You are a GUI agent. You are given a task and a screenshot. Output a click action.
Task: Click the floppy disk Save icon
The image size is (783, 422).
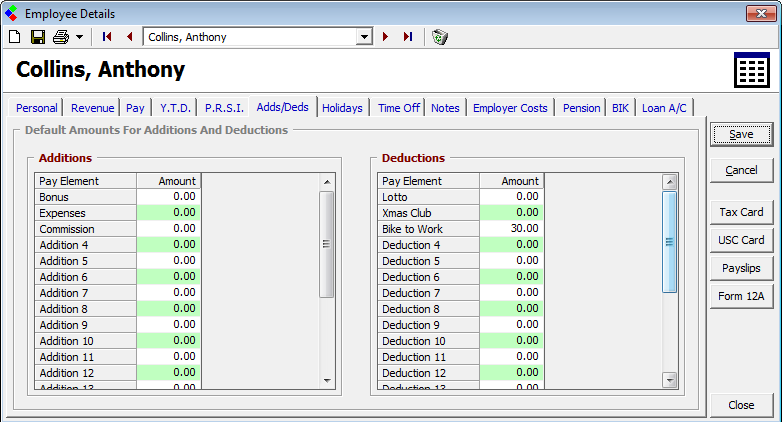pos(37,37)
